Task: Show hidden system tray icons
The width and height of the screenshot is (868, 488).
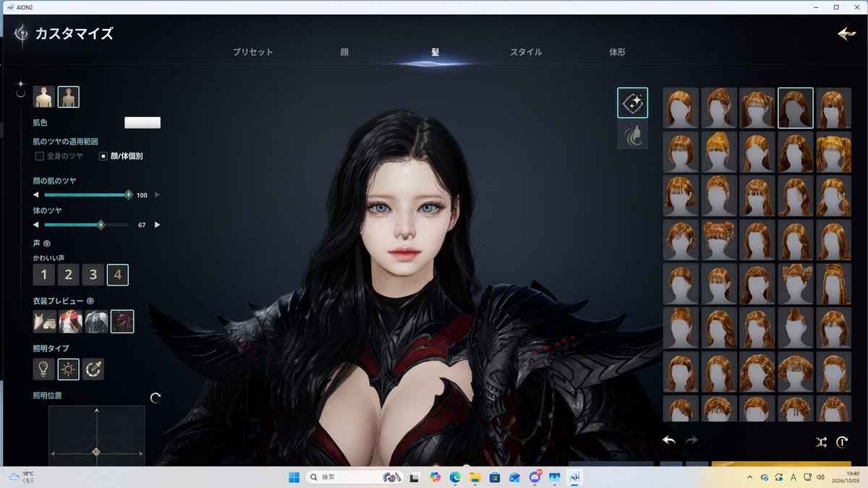Action: 749,477
